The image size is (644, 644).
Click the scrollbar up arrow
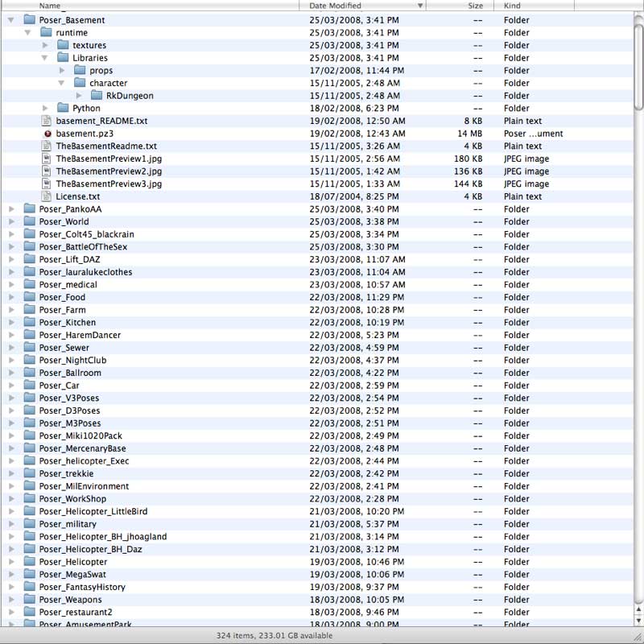639,609
